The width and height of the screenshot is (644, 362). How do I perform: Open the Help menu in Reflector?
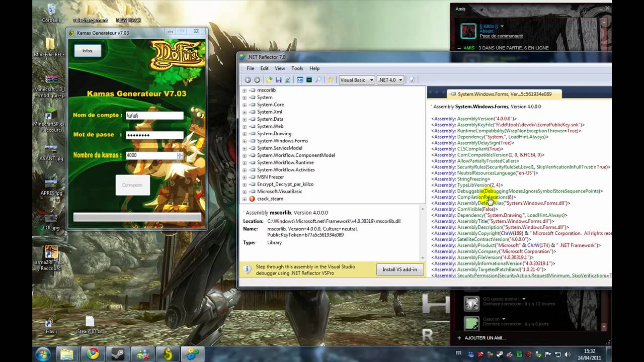click(x=314, y=68)
